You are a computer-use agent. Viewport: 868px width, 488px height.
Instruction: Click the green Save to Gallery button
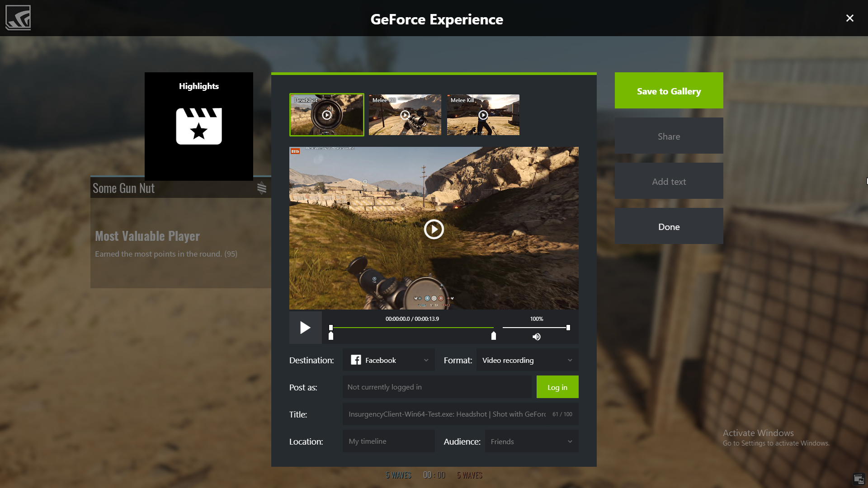[x=669, y=91]
